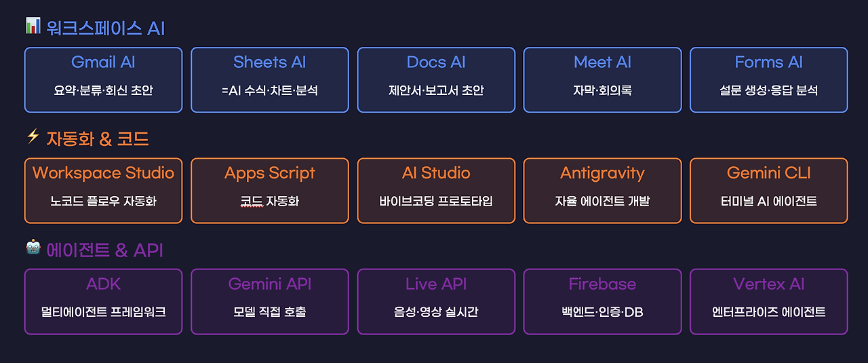Screen dimensions: 868x363
Task: Choose the Vertex AI card
Action: pos(769,302)
